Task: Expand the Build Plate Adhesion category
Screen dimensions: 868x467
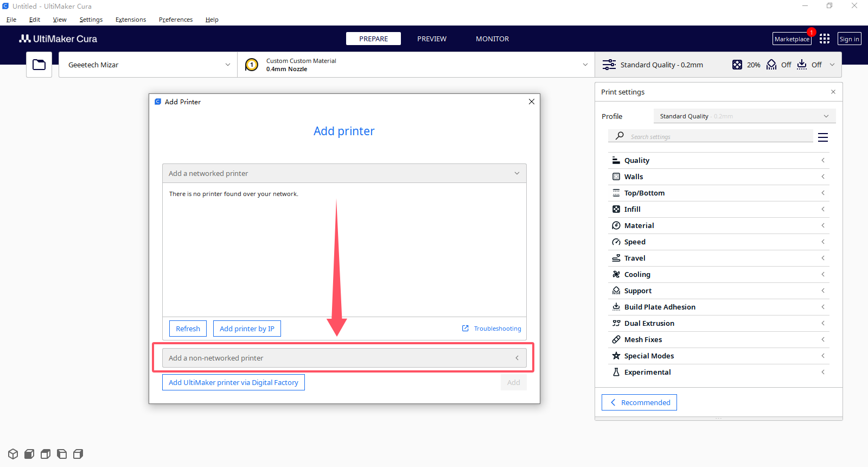Action: [x=719, y=307]
